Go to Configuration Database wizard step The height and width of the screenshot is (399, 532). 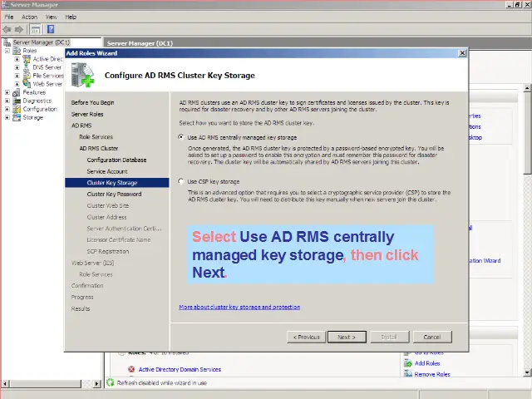coord(116,160)
